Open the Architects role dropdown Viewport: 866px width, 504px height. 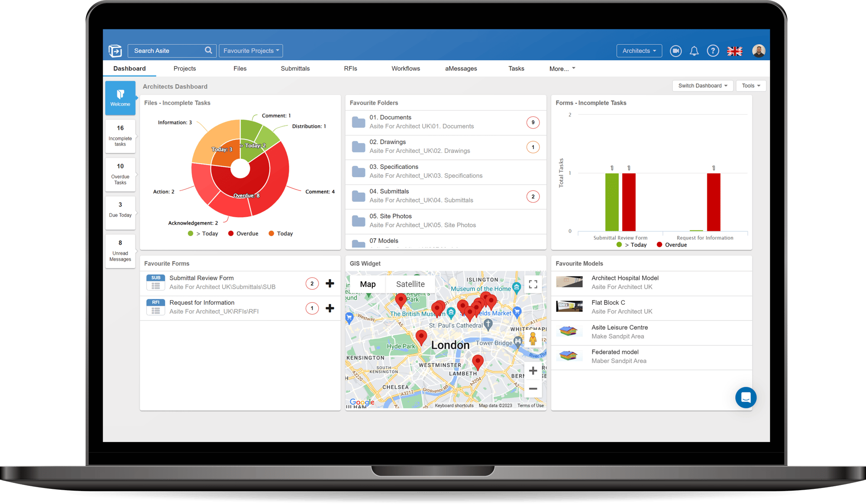pyautogui.click(x=639, y=51)
